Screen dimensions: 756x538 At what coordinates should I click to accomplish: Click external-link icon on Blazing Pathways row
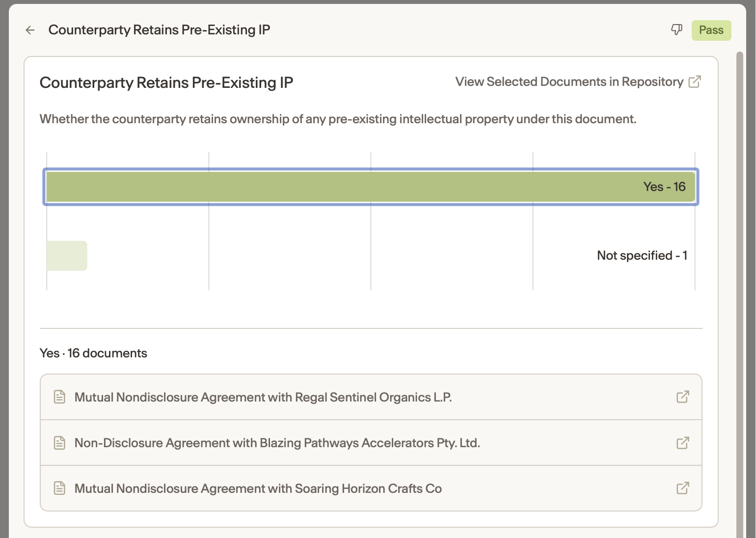point(682,443)
